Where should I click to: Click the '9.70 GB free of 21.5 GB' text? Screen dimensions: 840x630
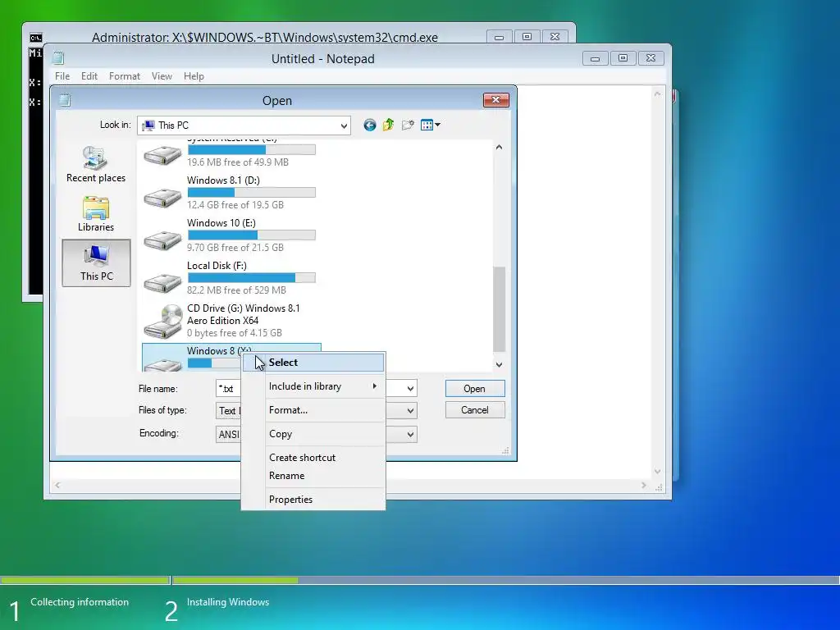tap(235, 248)
